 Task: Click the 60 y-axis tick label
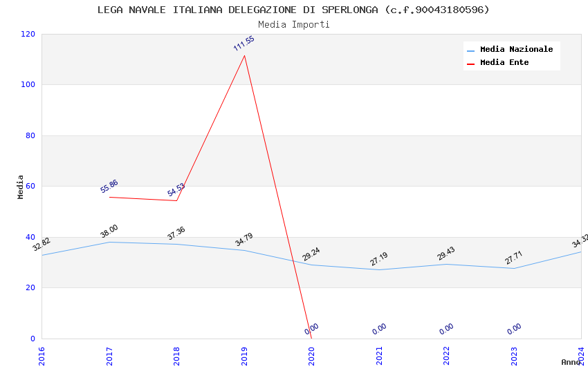click(30, 186)
